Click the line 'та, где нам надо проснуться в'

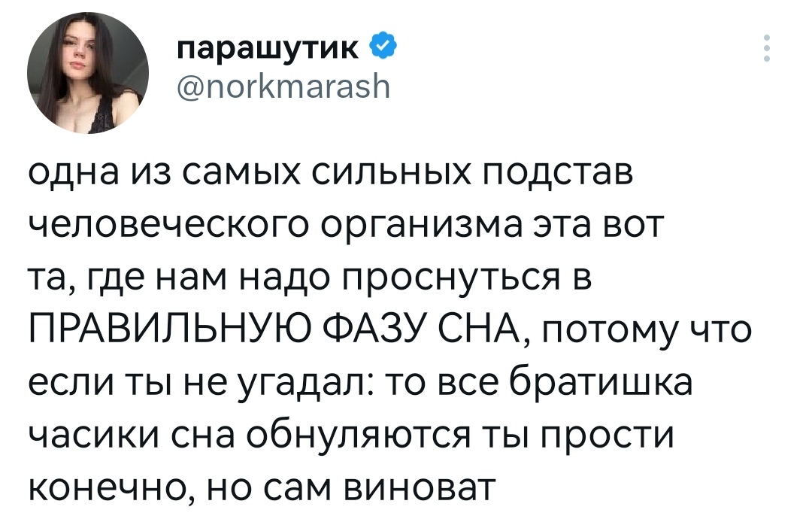click(x=309, y=278)
